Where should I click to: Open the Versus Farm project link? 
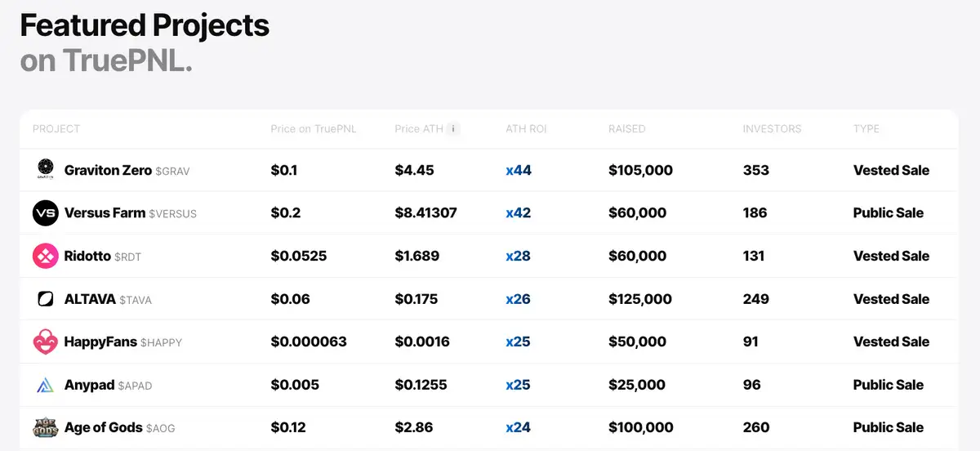(105, 213)
